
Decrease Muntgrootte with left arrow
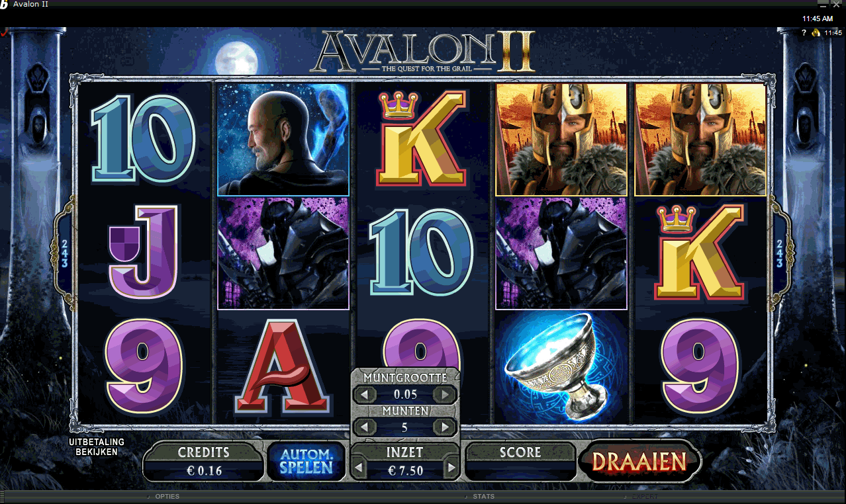[364, 396]
